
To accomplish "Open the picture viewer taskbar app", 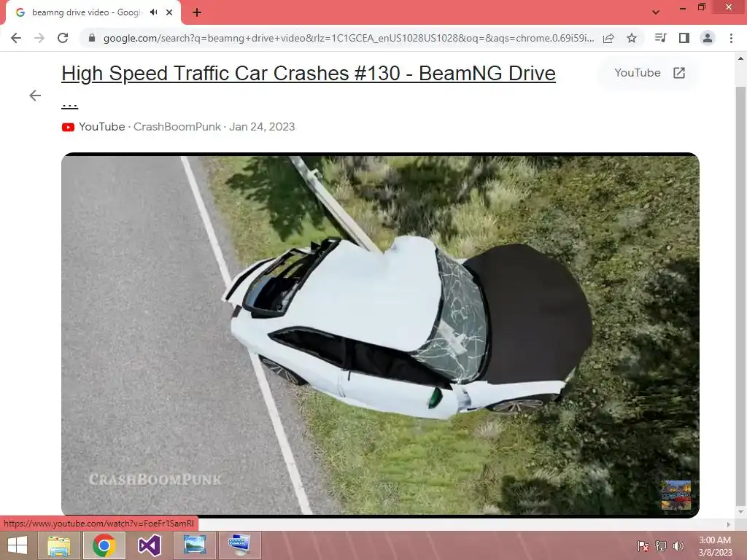I will click(194, 545).
